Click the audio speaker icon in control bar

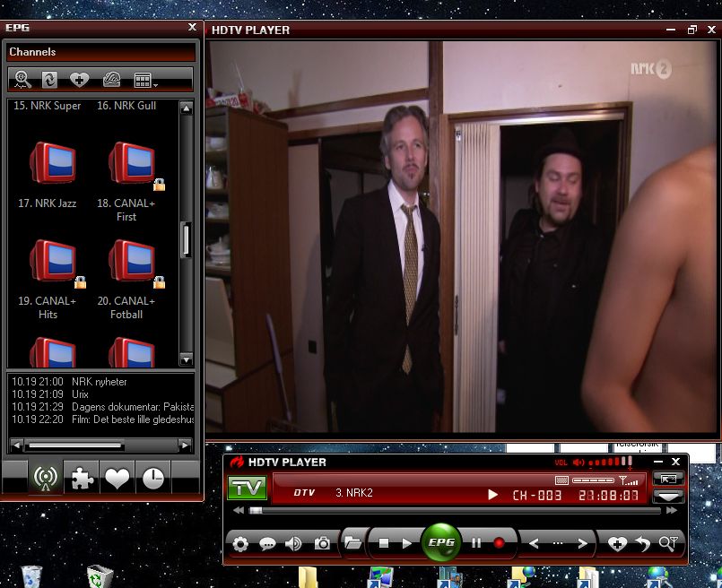[293, 544]
